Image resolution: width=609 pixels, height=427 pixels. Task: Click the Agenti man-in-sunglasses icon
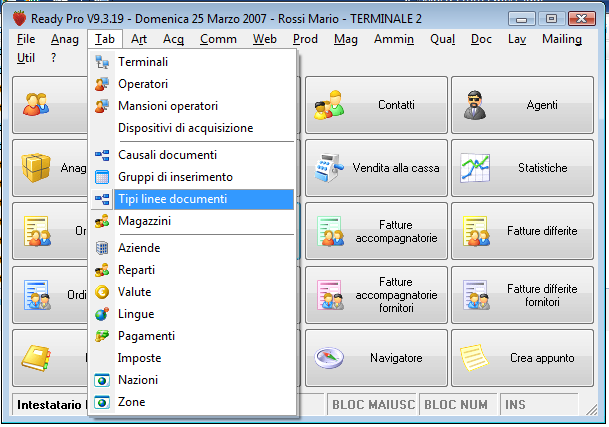(x=475, y=105)
